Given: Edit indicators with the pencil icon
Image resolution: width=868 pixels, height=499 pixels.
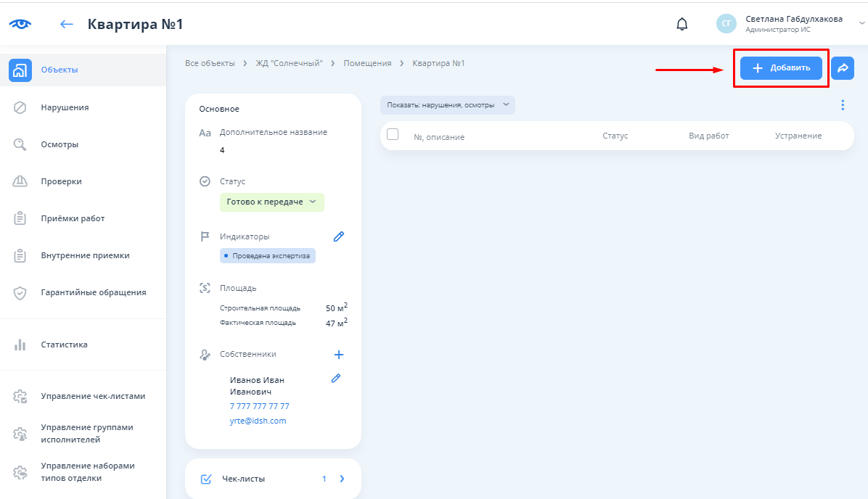Looking at the screenshot, I should tap(338, 236).
